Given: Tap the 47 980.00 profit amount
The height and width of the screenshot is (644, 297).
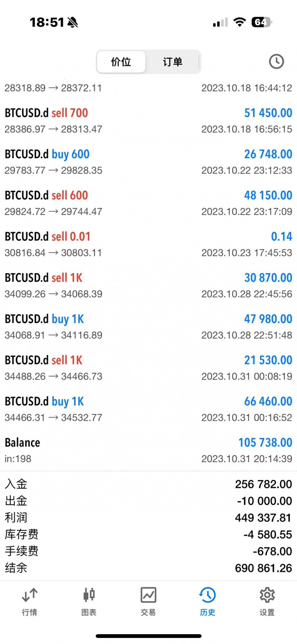Looking at the screenshot, I should pyautogui.click(x=268, y=319).
